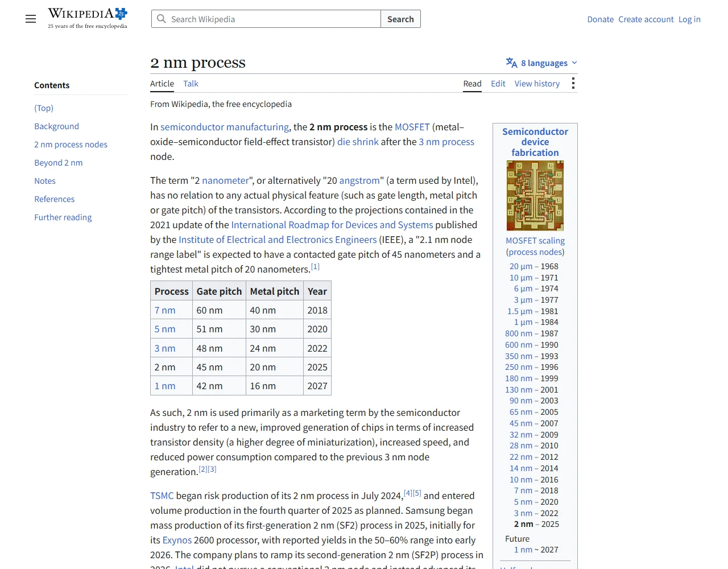The image size is (728, 569).
Task: Open 7 nm link in process table
Action: tap(165, 310)
